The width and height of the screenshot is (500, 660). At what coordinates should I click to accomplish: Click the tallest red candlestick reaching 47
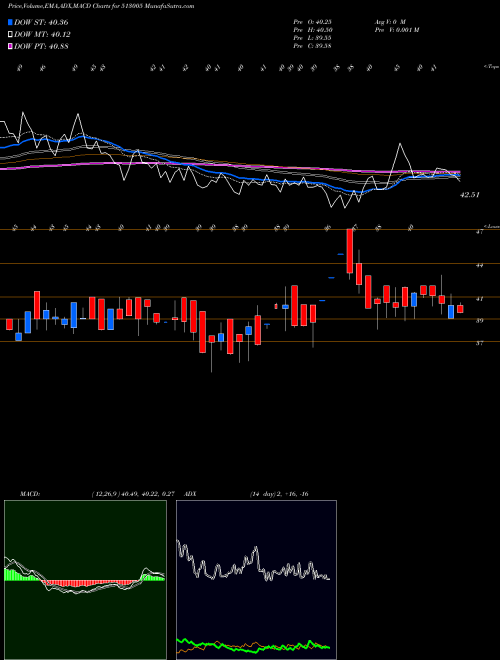(349, 251)
